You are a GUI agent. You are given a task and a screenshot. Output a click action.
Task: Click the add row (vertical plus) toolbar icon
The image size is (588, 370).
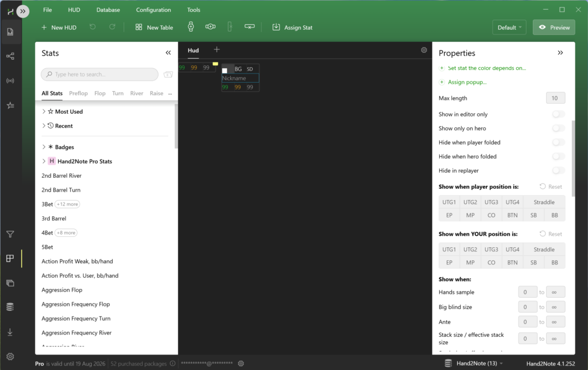(x=191, y=27)
